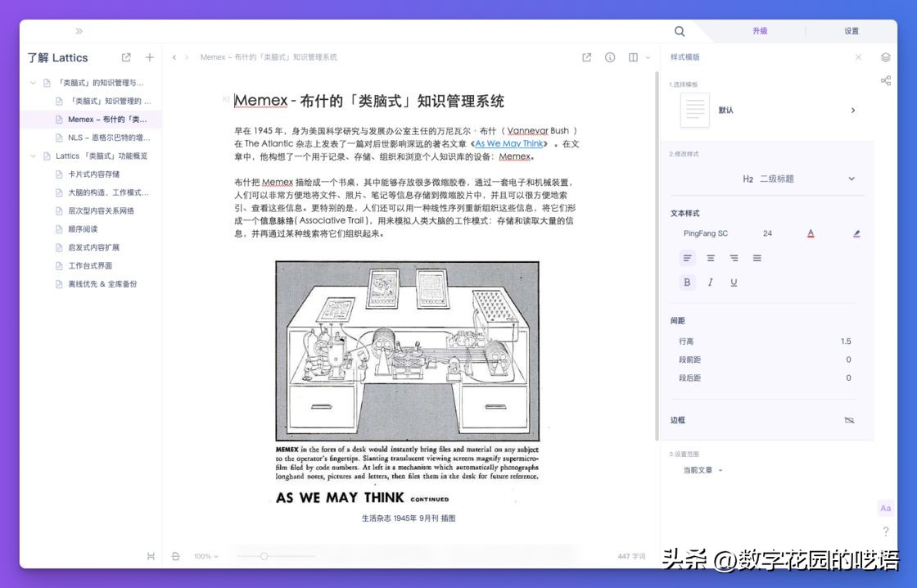The height and width of the screenshot is (588, 917).
Task: Open the 设置 settings tab
Action: (x=851, y=31)
